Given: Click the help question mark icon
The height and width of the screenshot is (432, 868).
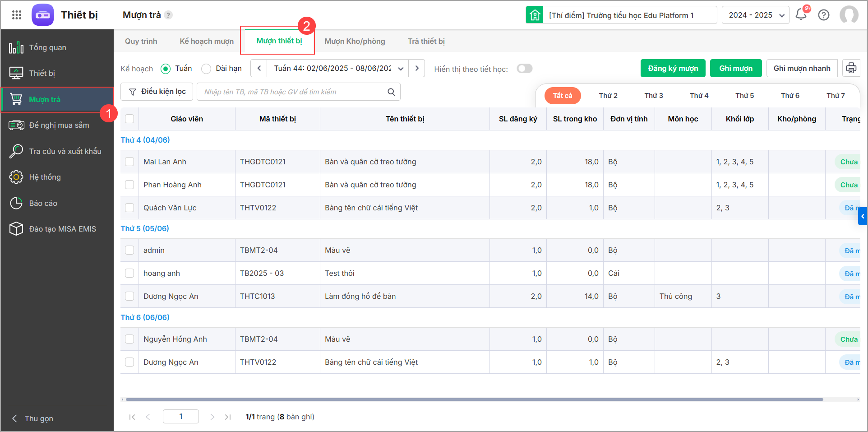Looking at the screenshot, I should pyautogui.click(x=824, y=15).
